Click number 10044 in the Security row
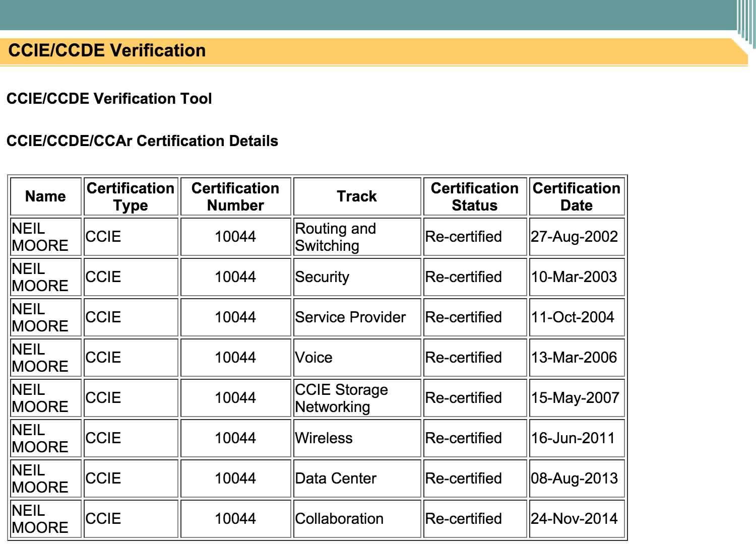The image size is (756, 548). [x=235, y=277]
